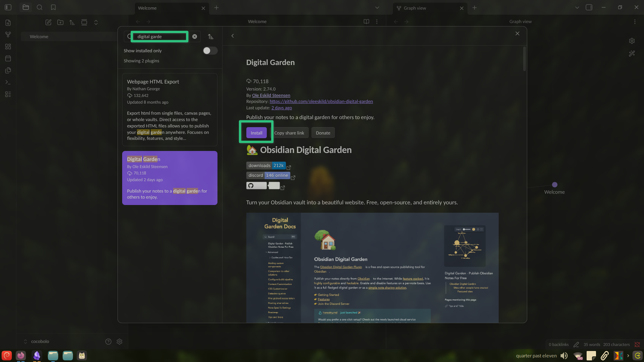Viewport: 644px width, 362px height.
Task: Toggle editing mode pencil in status bar
Action: (x=576, y=344)
